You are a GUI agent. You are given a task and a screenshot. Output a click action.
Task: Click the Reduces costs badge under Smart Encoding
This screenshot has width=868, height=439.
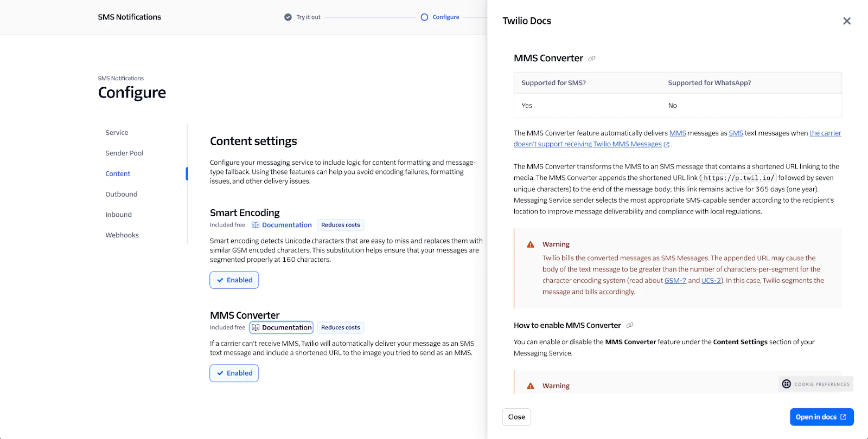point(340,225)
